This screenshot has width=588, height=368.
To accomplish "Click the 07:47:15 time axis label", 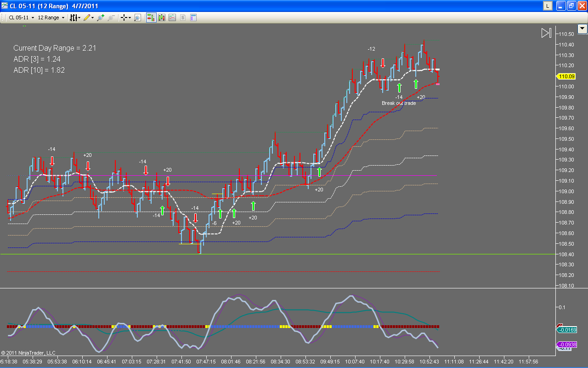I will 206,362.
